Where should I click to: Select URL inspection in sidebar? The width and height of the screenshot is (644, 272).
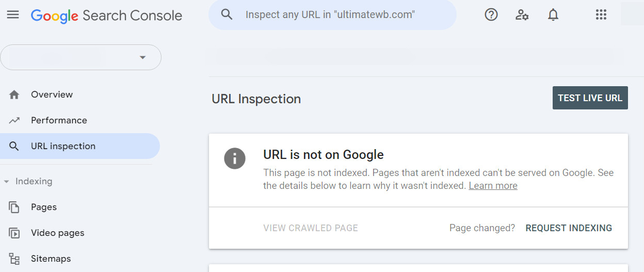[63, 146]
